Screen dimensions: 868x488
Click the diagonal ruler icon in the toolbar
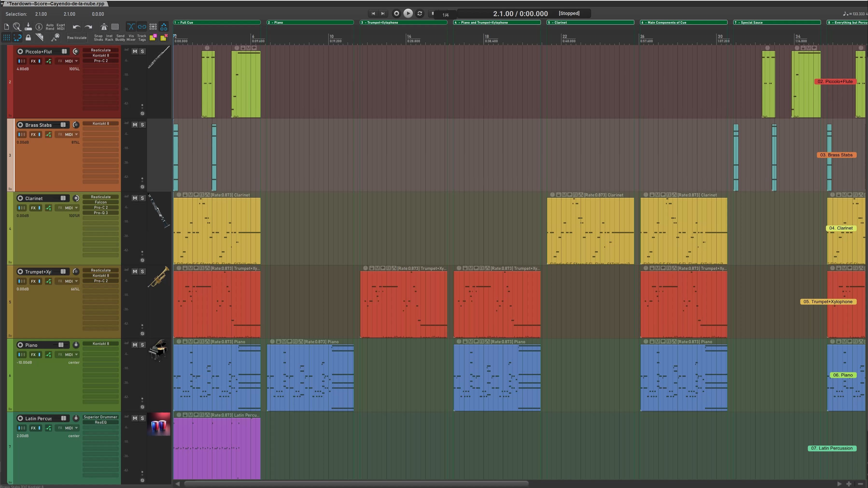39,37
